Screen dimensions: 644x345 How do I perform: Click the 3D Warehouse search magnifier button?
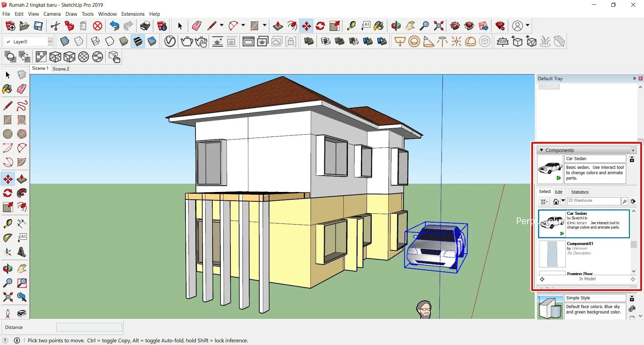[625, 201]
